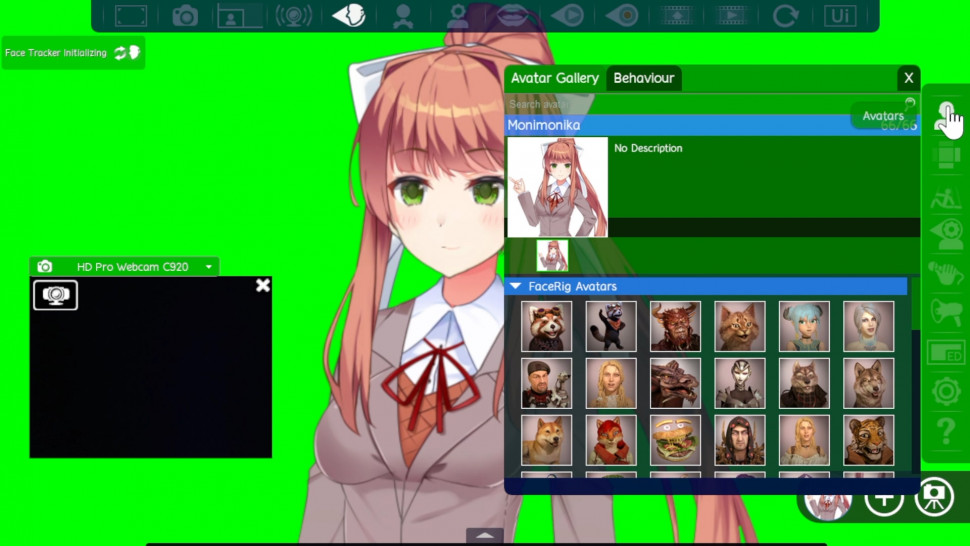Open HD Pro Webcam C920 dropdown
Viewport: 970px width, 546px height.
[208, 267]
